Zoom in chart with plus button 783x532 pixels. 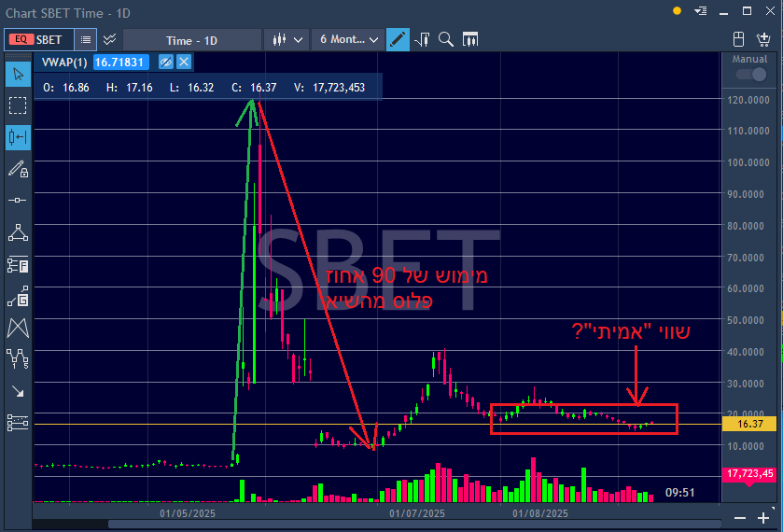763,518
